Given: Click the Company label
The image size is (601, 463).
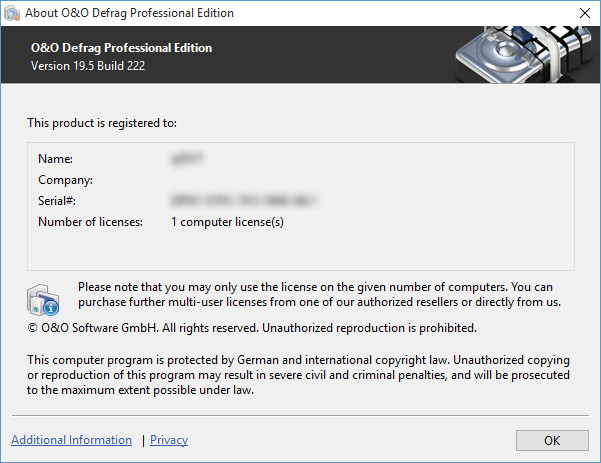Looking at the screenshot, I should click(x=65, y=180).
